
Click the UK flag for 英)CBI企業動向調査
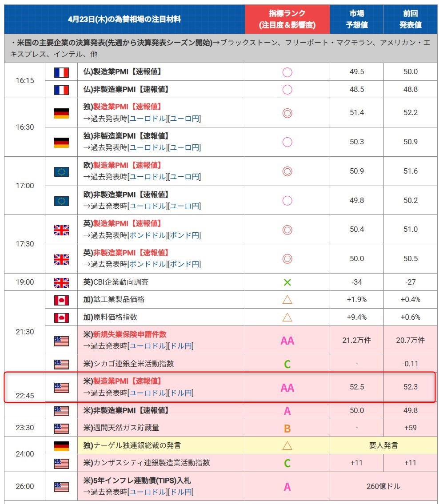pos(61,282)
